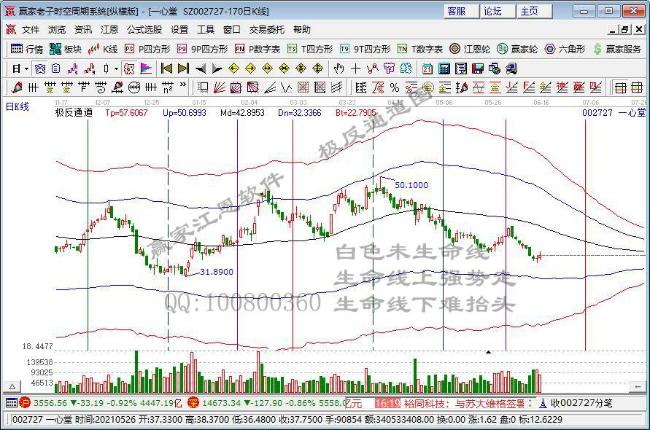Open the T数字表 tool
The image size is (650, 430).
tap(420, 49)
